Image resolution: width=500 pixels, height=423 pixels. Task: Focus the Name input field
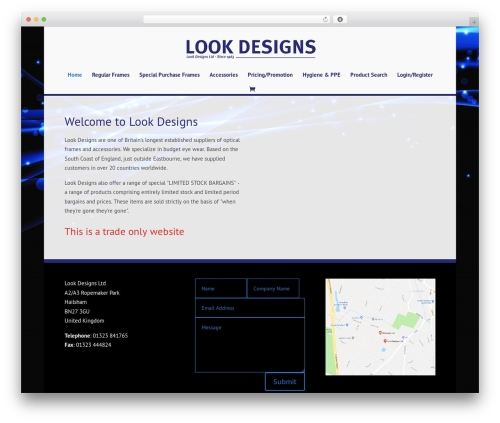tap(221, 288)
